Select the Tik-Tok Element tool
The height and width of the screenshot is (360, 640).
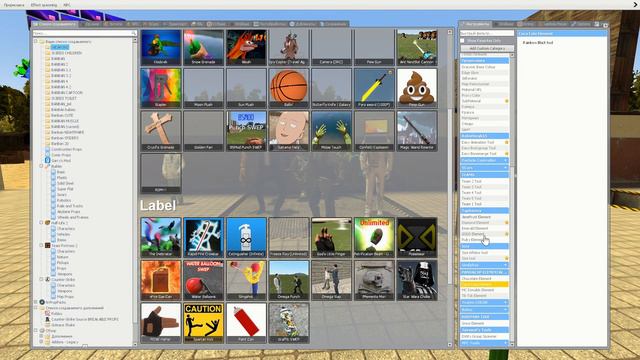[x=484, y=296]
